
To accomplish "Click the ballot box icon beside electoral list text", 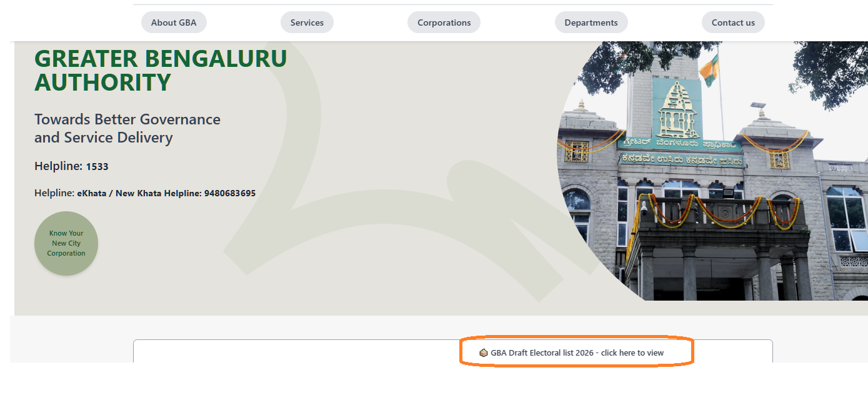I will (x=483, y=352).
